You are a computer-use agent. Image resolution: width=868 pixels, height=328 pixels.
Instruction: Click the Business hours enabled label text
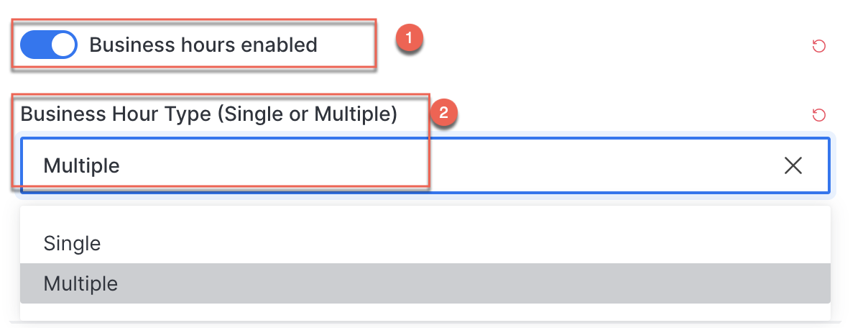tap(203, 45)
